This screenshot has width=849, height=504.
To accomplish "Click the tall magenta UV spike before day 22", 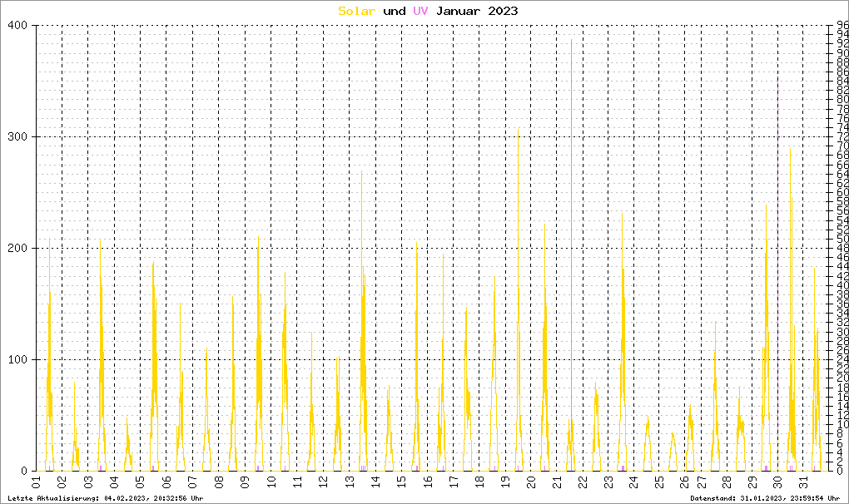I will [571, 166].
